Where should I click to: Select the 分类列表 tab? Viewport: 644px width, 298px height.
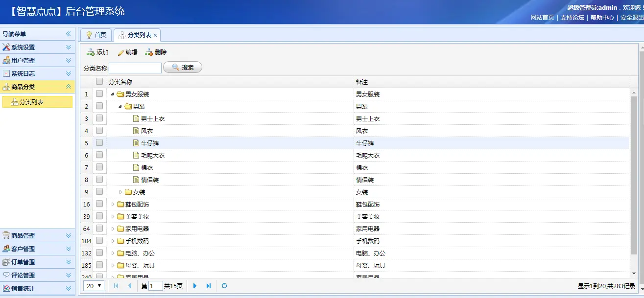point(138,35)
